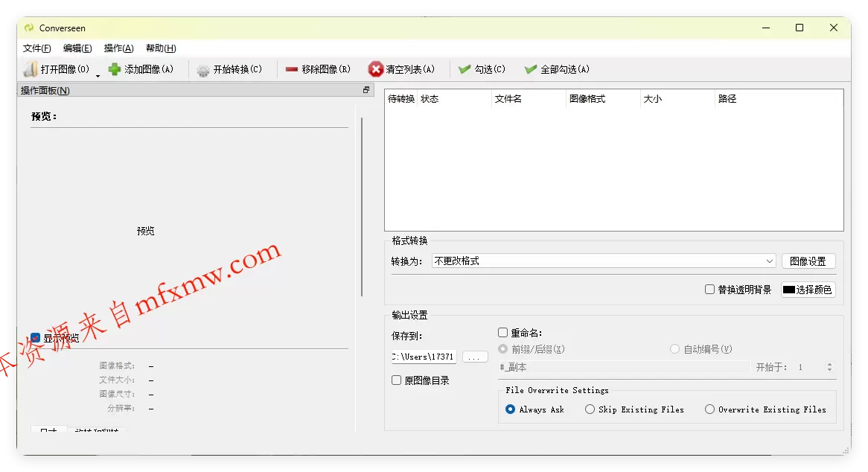The height and width of the screenshot is (472, 868).
Task: Enable the 替换透明背景 checkbox
Action: click(709, 290)
